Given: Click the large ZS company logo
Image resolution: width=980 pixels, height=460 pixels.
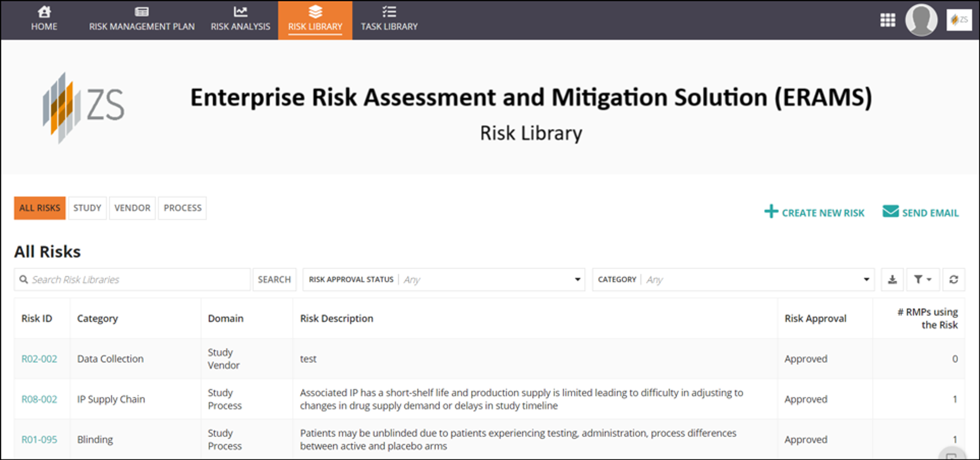Looking at the screenshot, I should click(x=83, y=108).
